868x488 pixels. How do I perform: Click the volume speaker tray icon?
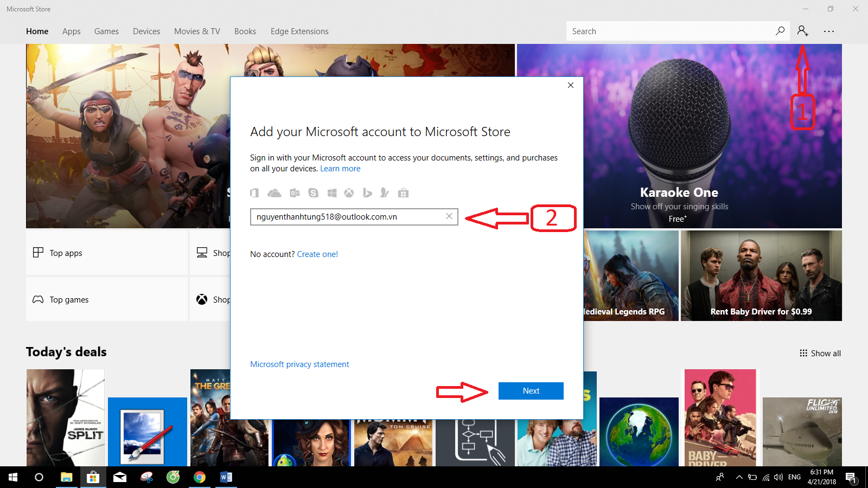click(778, 477)
